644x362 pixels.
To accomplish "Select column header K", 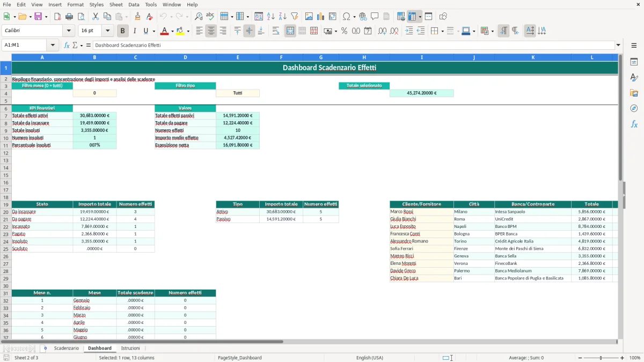I will coord(533,57).
